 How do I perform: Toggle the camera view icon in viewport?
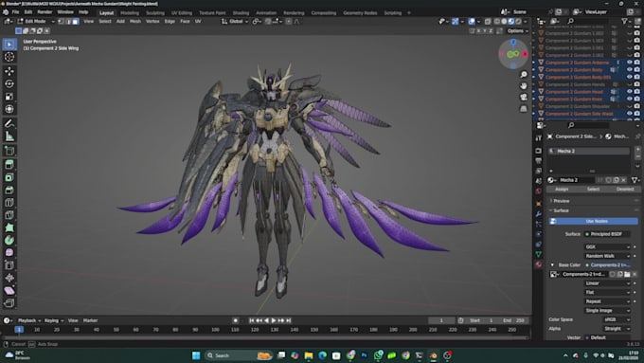[x=524, y=98]
